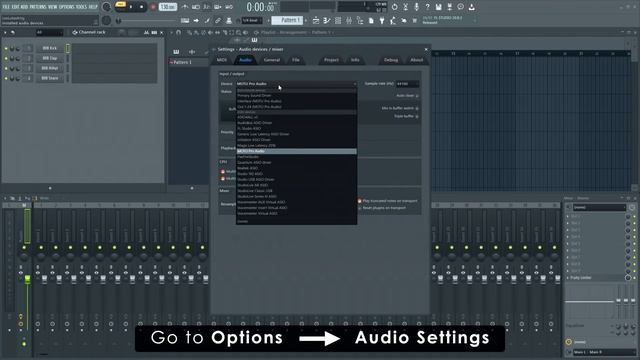Mute the 808 Snare channel LED
Viewport: 640px width, 360px height.
coord(6,78)
